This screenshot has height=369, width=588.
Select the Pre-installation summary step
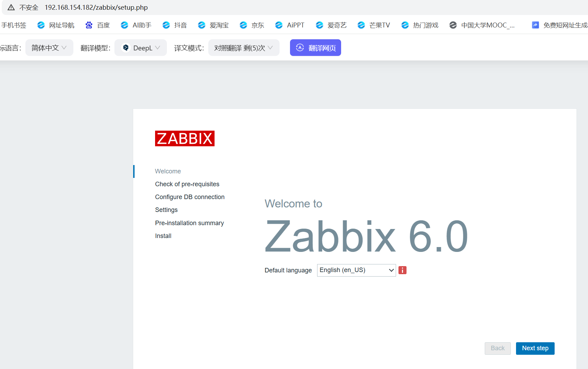[x=190, y=223]
